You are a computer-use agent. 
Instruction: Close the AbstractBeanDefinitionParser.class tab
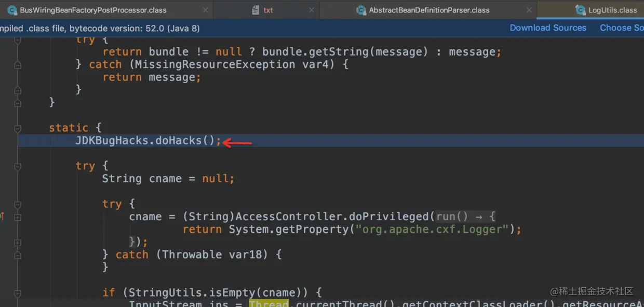click(x=529, y=10)
